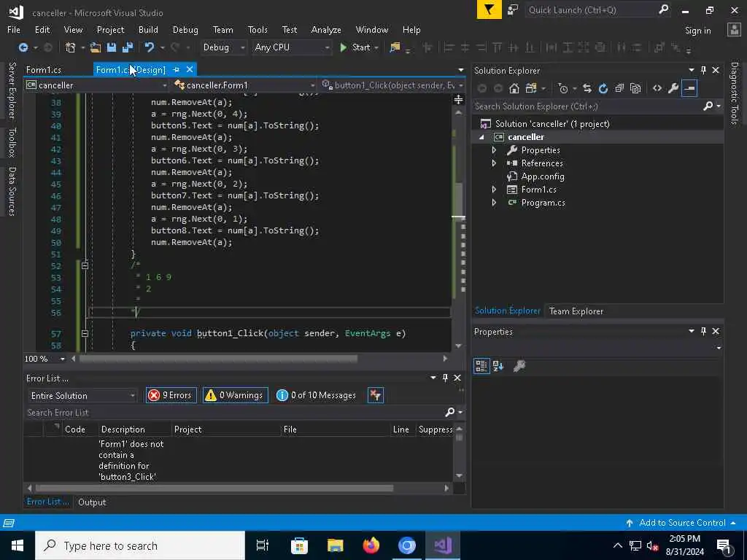Switch to the Form1.cs code tab
747x560 pixels.
44,70
